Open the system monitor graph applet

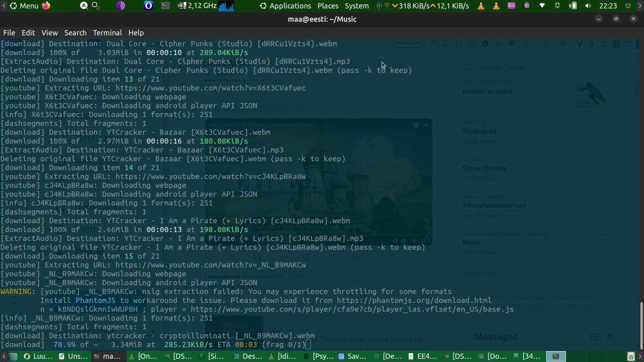coord(226,6)
